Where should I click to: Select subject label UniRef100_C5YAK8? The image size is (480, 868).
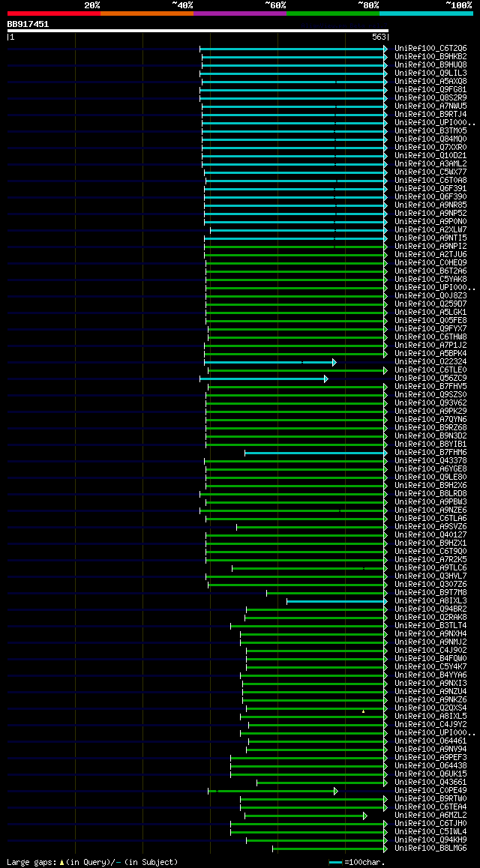[430, 280]
